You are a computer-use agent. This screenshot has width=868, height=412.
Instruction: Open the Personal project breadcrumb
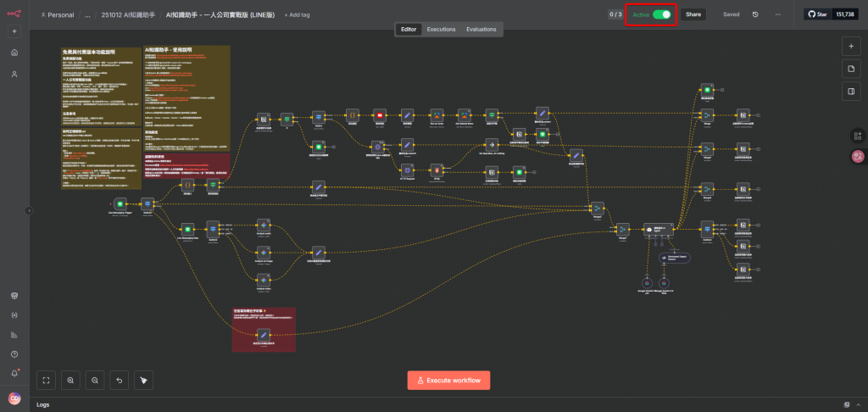click(x=58, y=15)
